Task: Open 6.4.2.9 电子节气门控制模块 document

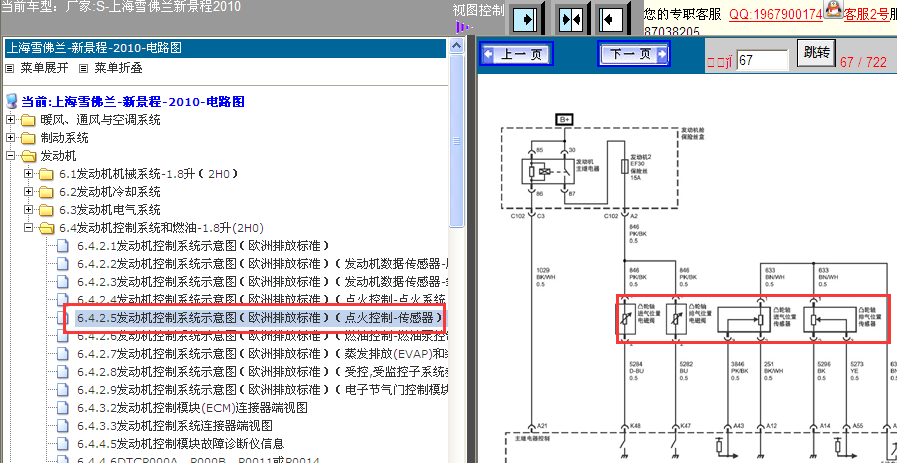Action: point(261,390)
